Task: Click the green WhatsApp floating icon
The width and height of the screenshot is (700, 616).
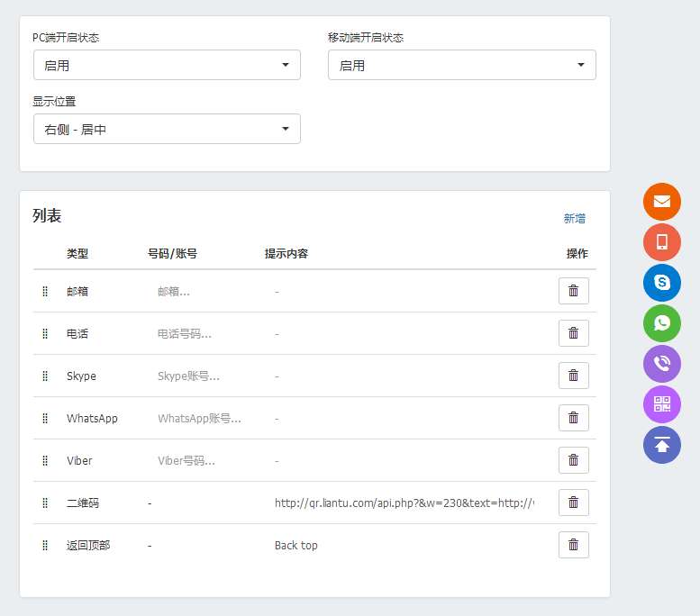Action: tap(661, 323)
